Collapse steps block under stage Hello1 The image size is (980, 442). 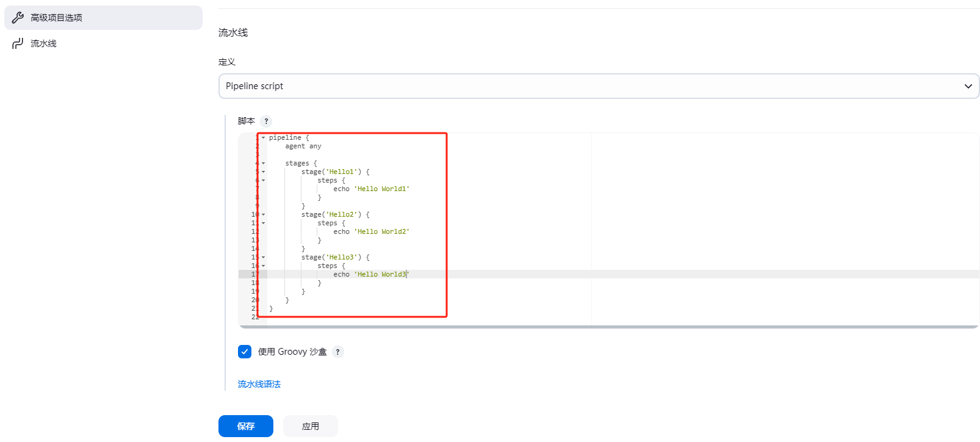tap(264, 181)
